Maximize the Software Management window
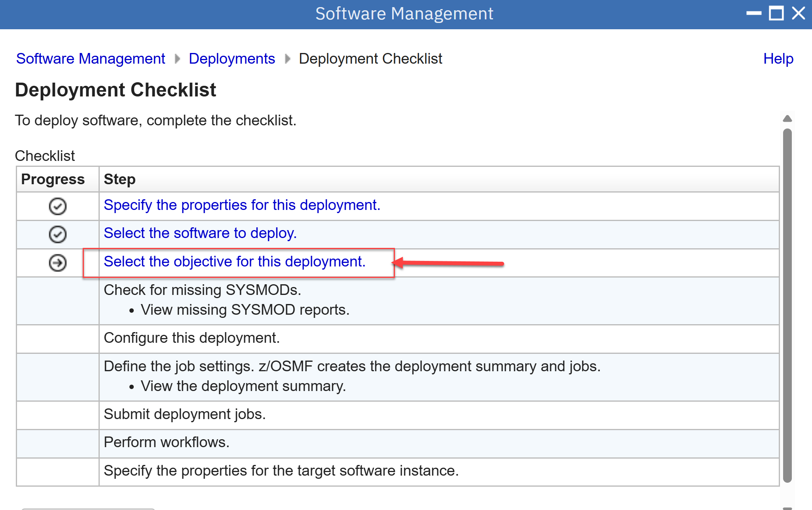The image size is (812, 510). click(x=776, y=13)
